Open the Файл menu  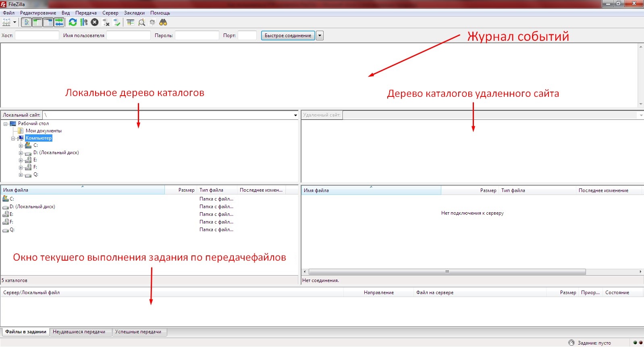8,13
